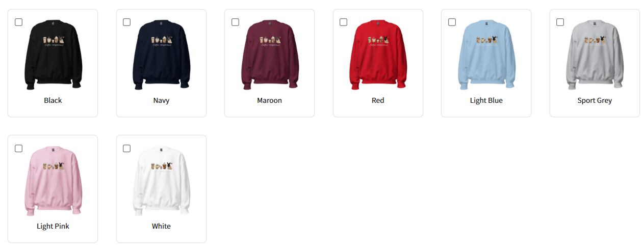Enable the White sweatshirt checkbox
644x248 pixels.
(x=126, y=148)
